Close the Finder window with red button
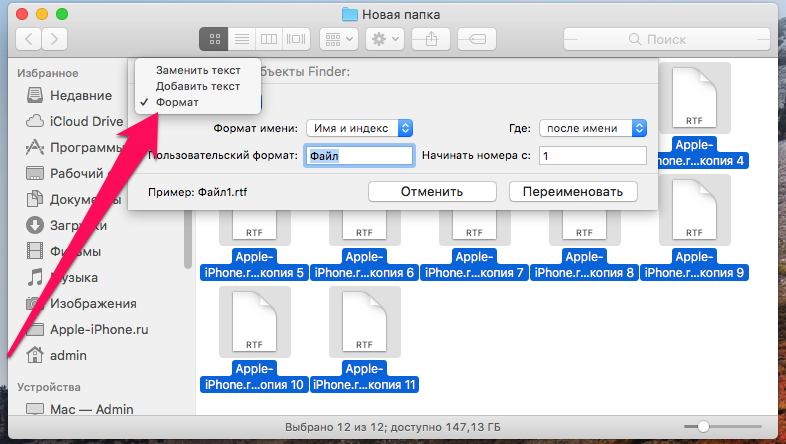Image resolution: width=786 pixels, height=444 pixels. 22,14
